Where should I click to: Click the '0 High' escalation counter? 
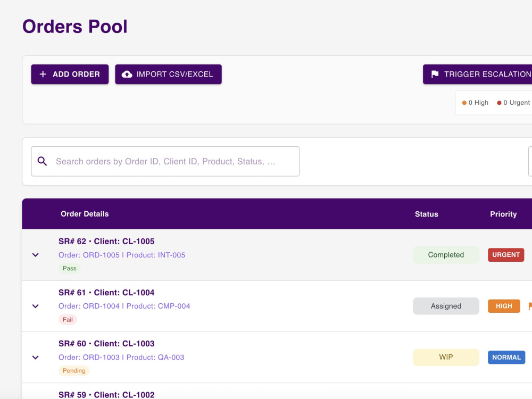tap(475, 103)
